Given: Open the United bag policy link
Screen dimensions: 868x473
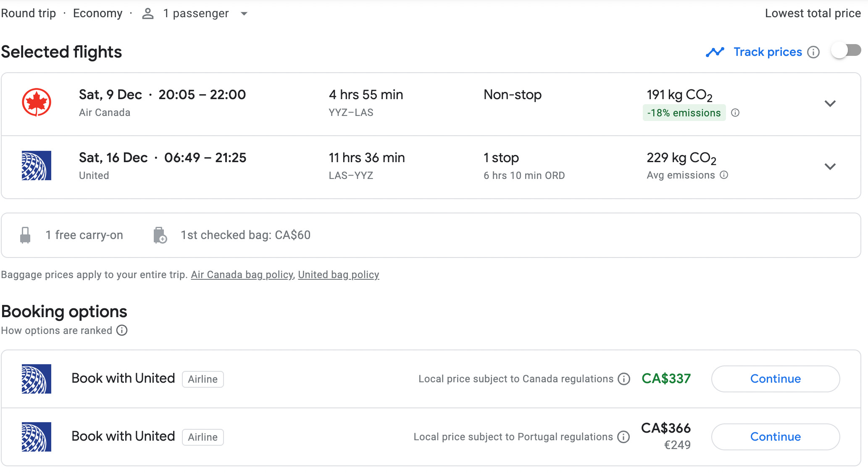Looking at the screenshot, I should click(339, 275).
